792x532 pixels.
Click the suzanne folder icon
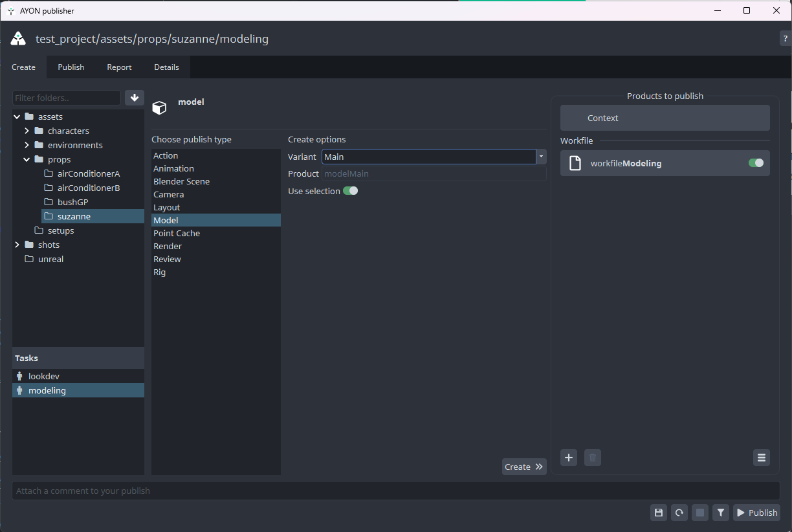(49, 216)
